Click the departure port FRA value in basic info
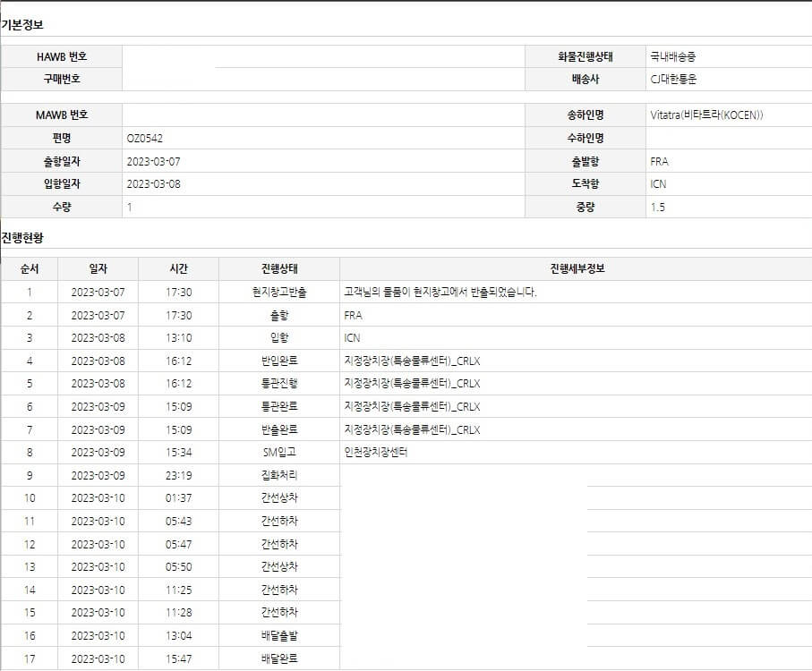 coord(659,161)
